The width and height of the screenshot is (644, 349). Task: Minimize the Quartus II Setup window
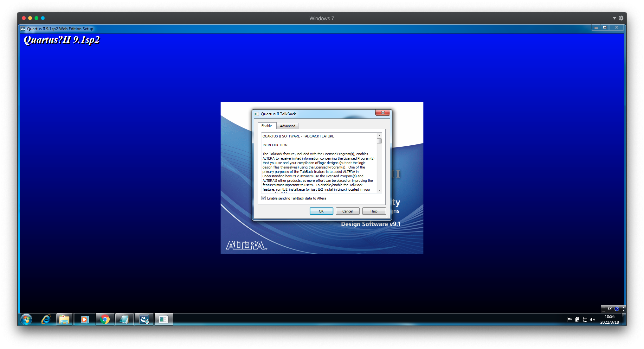pos(596,28)
